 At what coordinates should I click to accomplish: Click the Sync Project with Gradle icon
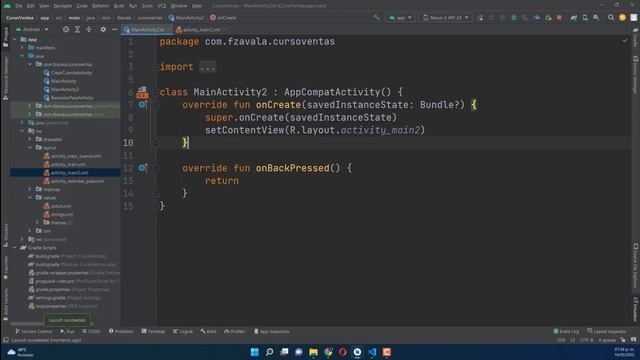[x=573, y=18]
